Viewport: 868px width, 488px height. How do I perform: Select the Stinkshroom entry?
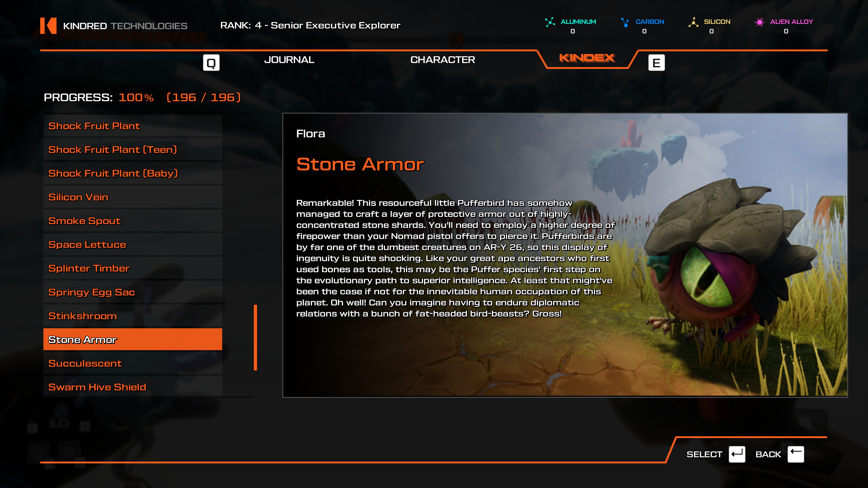pyautogui.click(x=133, y=316)
